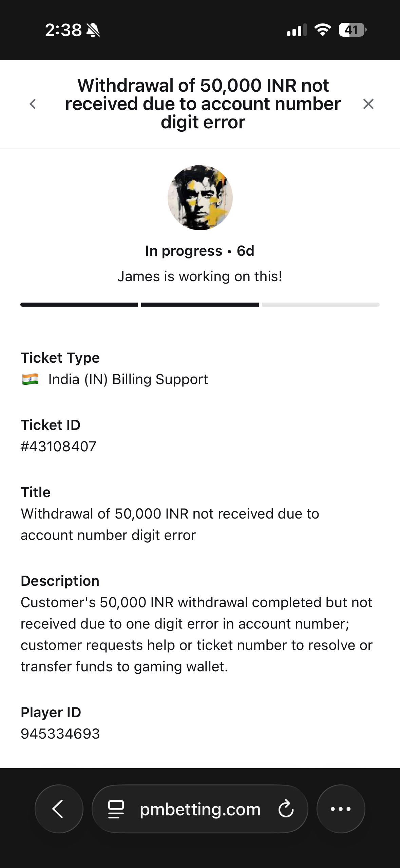400x868 pixels.
Task: Tap the India (IN) Billing Support label
Action: tap(128, 379)
